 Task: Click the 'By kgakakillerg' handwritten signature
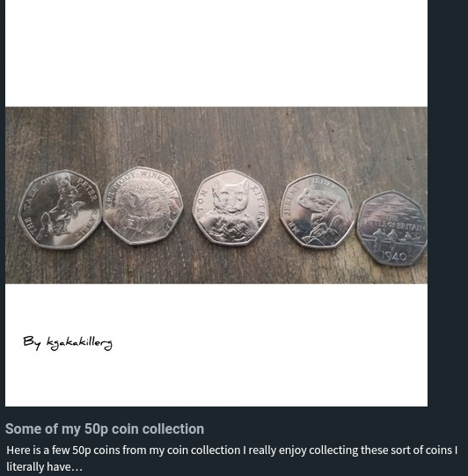68,343
